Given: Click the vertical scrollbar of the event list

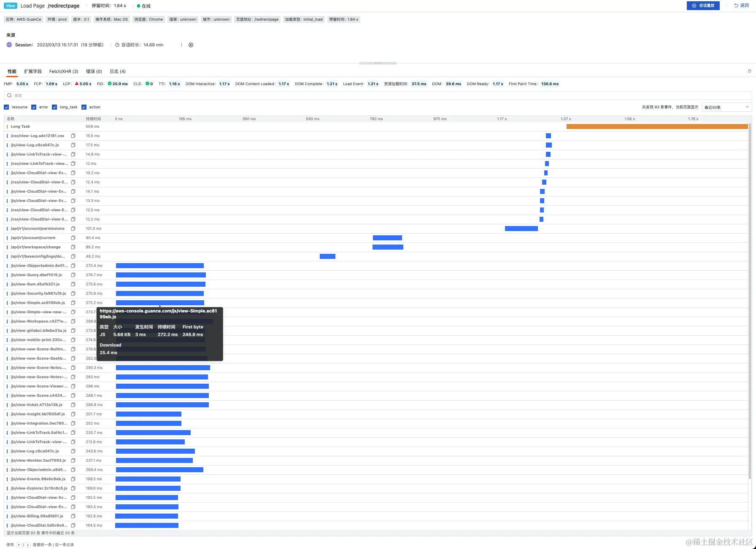Looking at the screenshot, I should click(x=750, y=301).
